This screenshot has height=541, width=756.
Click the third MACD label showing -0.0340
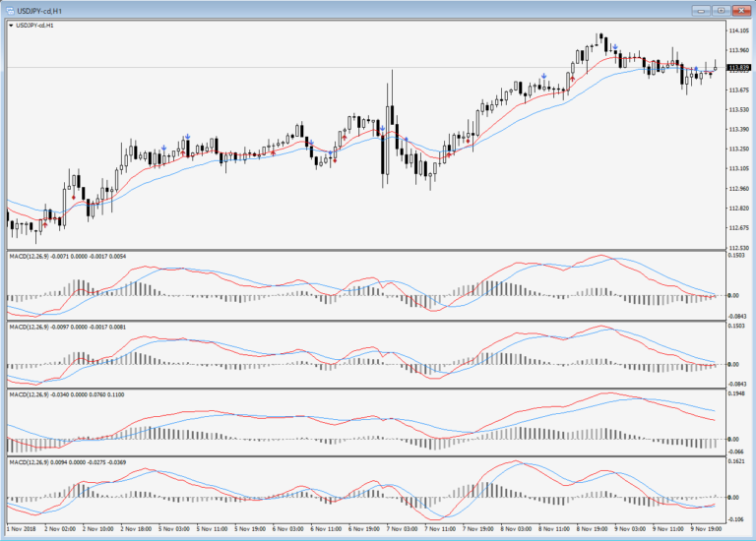(x=67, y=393)
